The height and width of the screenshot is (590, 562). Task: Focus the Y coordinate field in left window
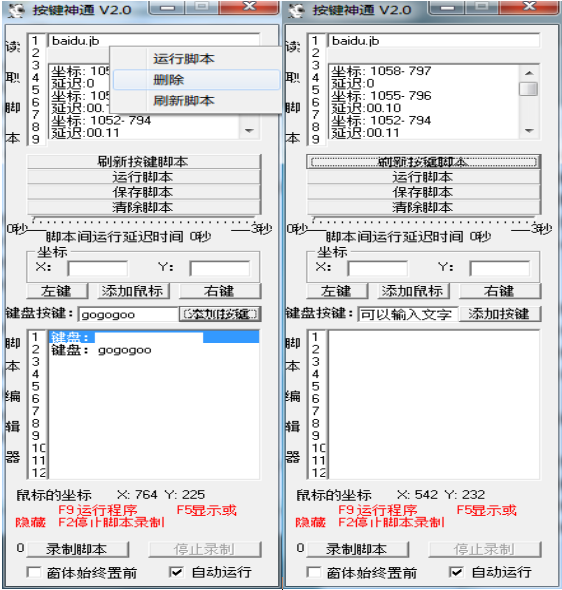click(x=220, y=269)
